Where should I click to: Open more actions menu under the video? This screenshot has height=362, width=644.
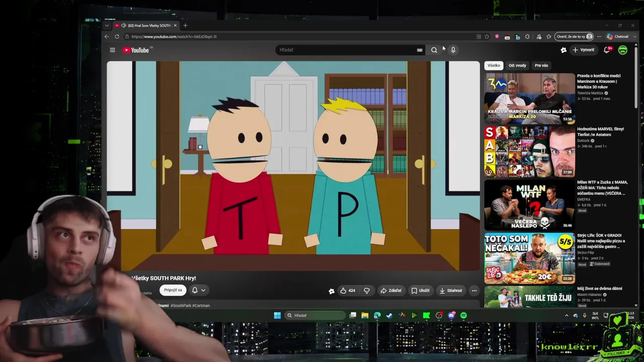(474, 291)
